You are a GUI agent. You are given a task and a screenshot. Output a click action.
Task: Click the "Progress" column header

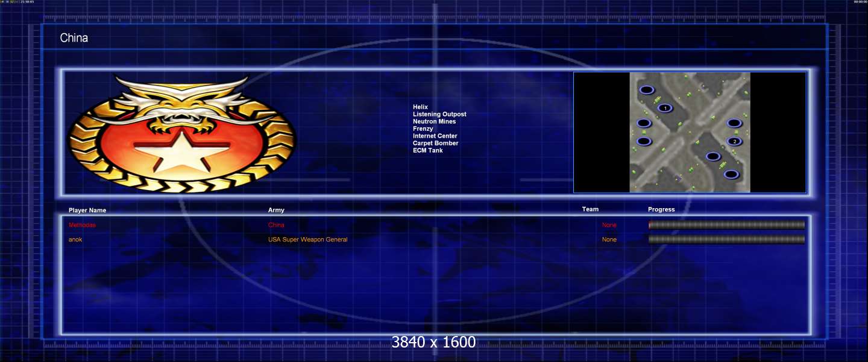661,210
